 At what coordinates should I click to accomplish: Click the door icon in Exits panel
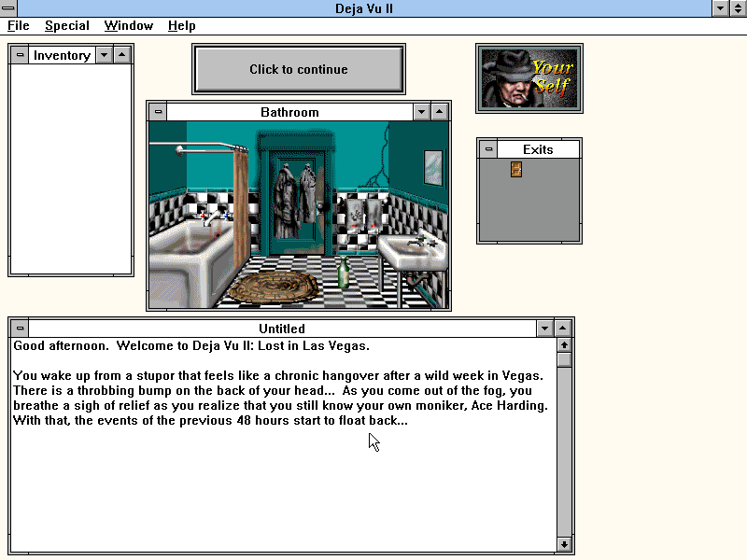pyautogui.click(x=515, y=169)
